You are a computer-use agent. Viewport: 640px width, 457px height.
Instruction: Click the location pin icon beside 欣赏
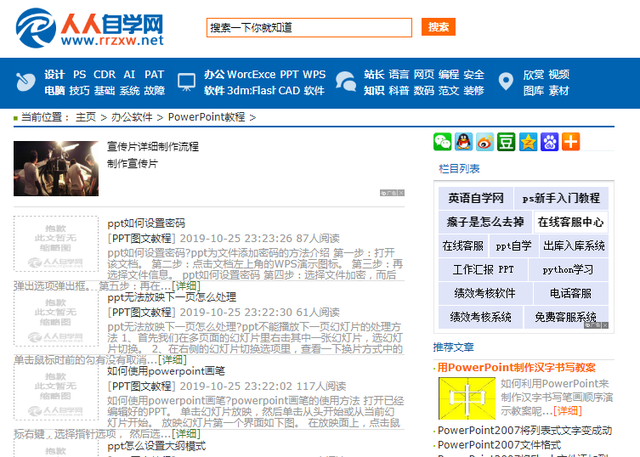(x=506, y=81)
